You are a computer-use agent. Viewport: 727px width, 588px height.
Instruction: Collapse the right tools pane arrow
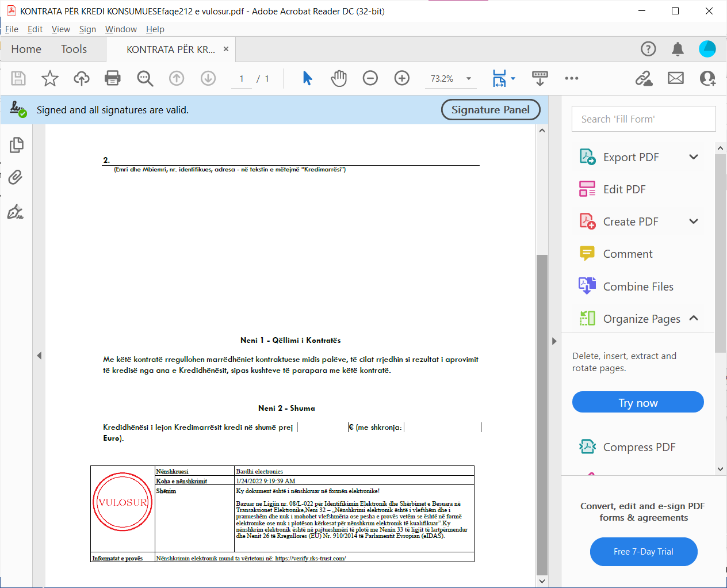click(554, 341)
